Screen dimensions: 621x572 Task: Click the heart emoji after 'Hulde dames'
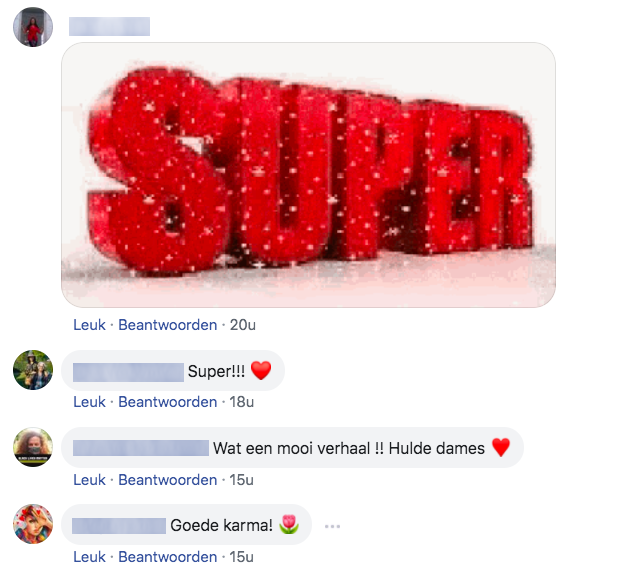(501, 448)
